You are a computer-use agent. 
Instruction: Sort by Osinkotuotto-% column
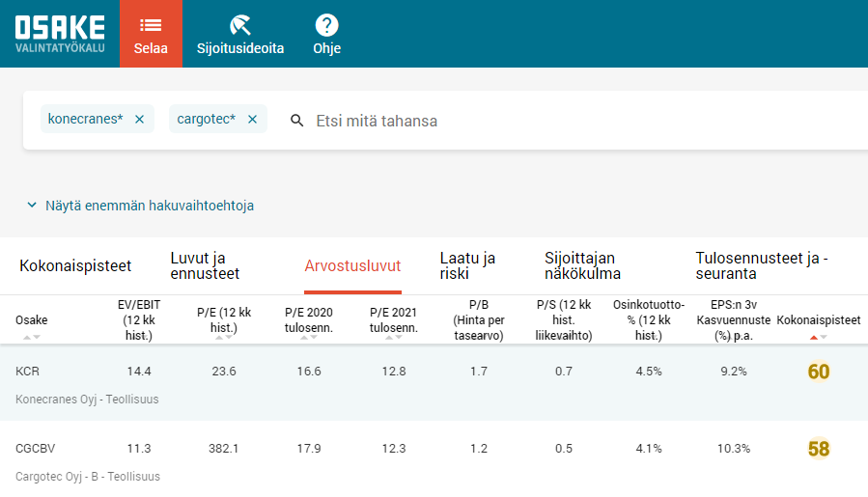(x=649, y=319)
